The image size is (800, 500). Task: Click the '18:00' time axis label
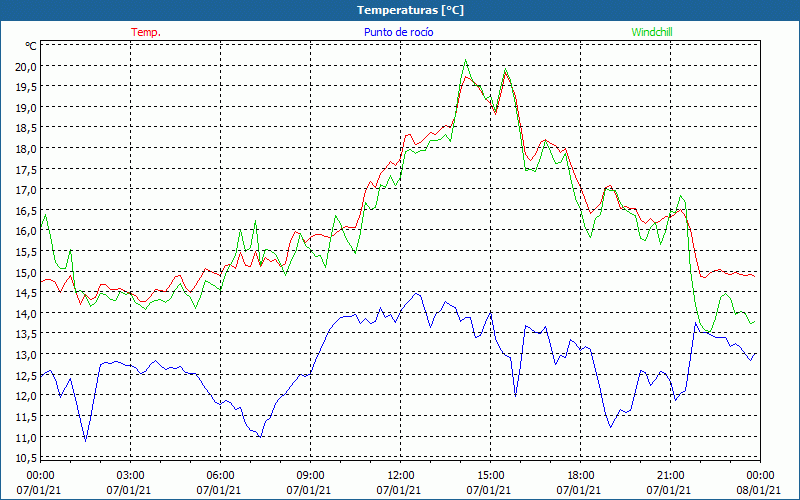pos(581,476)
